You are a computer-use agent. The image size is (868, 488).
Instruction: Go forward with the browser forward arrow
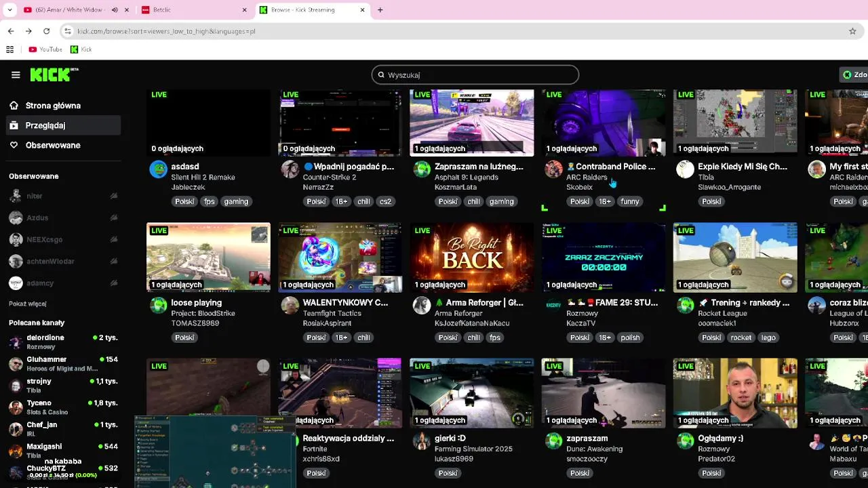coord(28,31)
